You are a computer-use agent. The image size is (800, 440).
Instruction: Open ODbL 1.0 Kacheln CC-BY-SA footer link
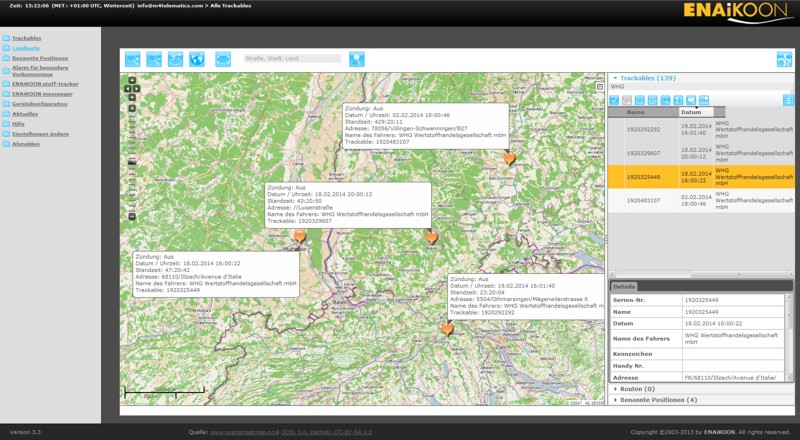pyautogui.click(x=327, y=432)
